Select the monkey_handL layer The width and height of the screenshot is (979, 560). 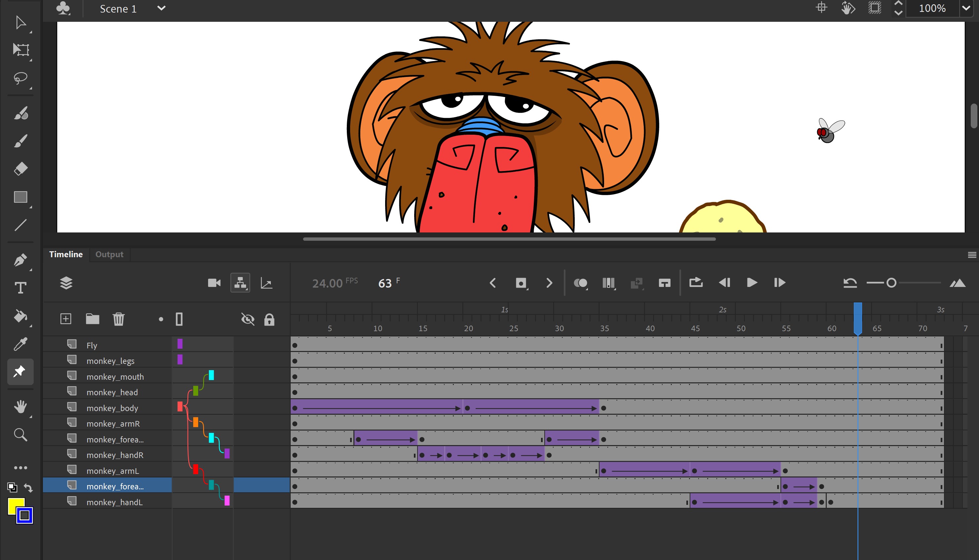[x=114, y=502]
